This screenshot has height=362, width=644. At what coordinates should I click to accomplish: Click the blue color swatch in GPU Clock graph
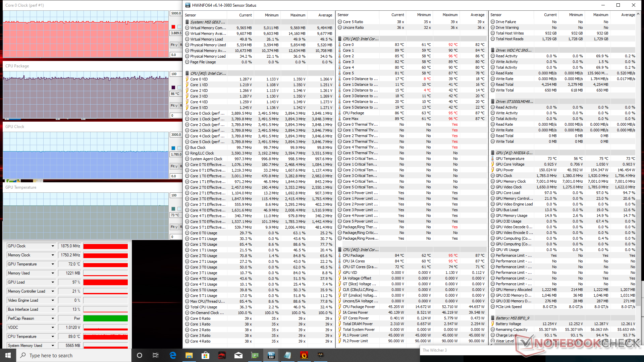(x=173, y=148)
